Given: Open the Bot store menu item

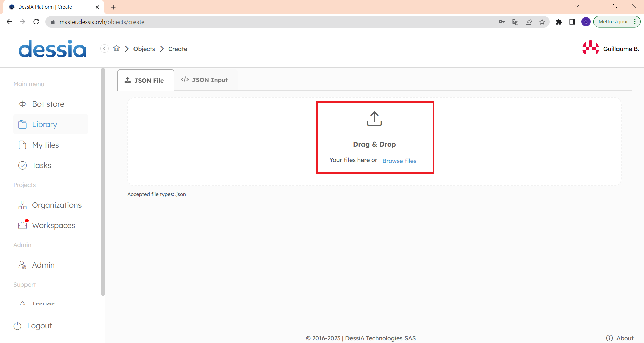Looking at the screenshot, I should (51, 104).
